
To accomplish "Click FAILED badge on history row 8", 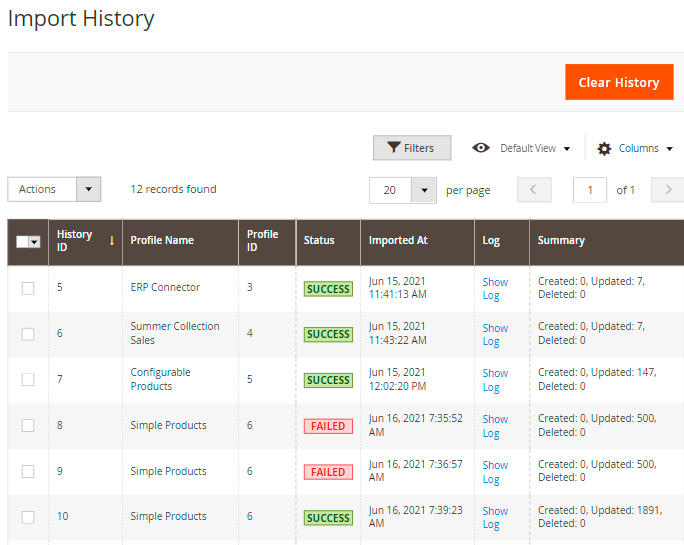I will (x=328, y=426).
